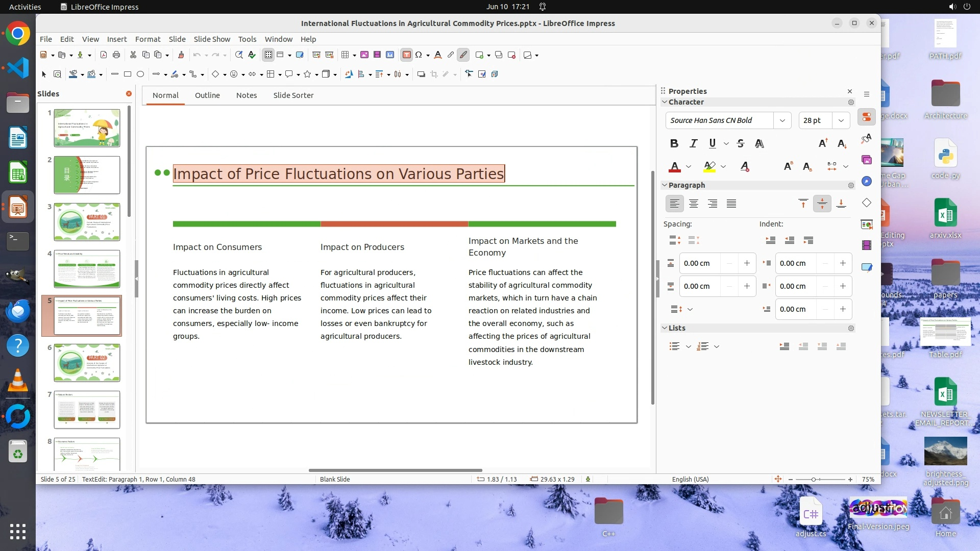Switch to Slide Sorter view tab
Viewport: 980px width, 551px height.
293,95
